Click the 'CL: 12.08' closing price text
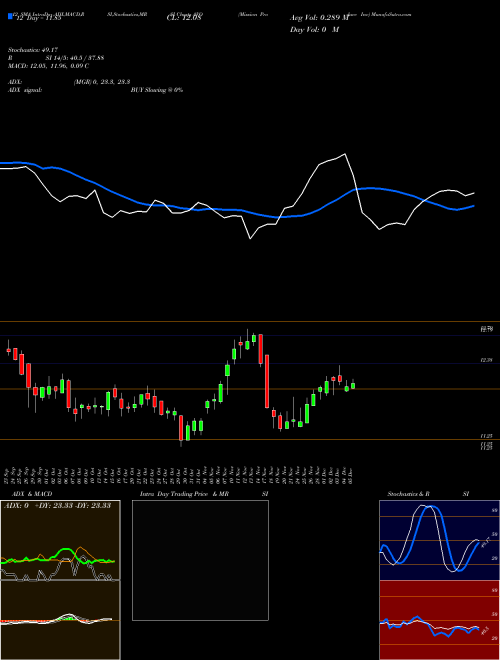This screenshot has width=500, height=660. (x=185, y=18)
